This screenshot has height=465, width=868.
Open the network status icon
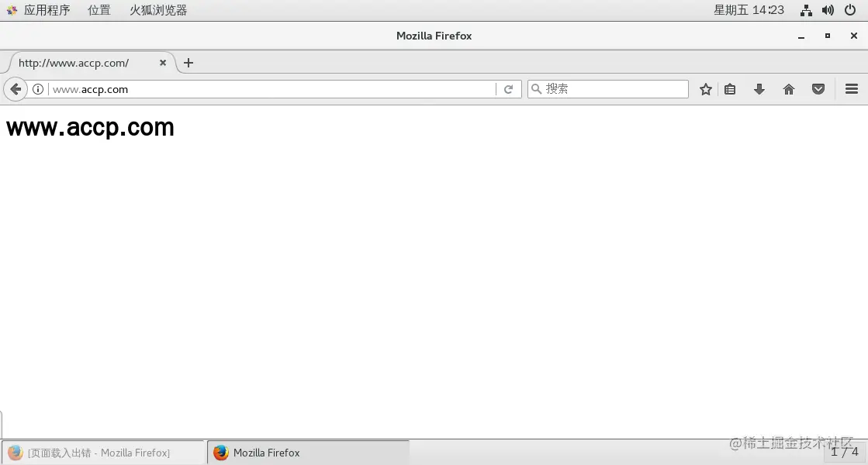tap(806, 10)
